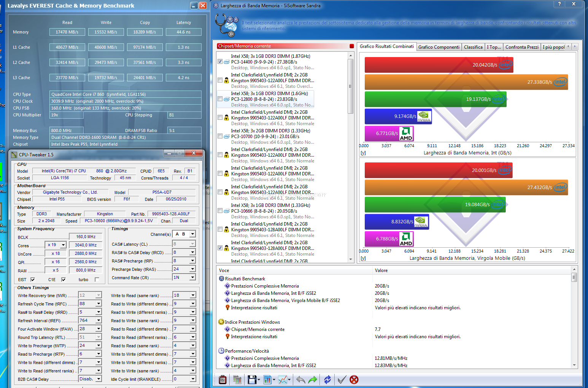Click Intel logo of PC3-10700 reference entry

click(227, 136)
